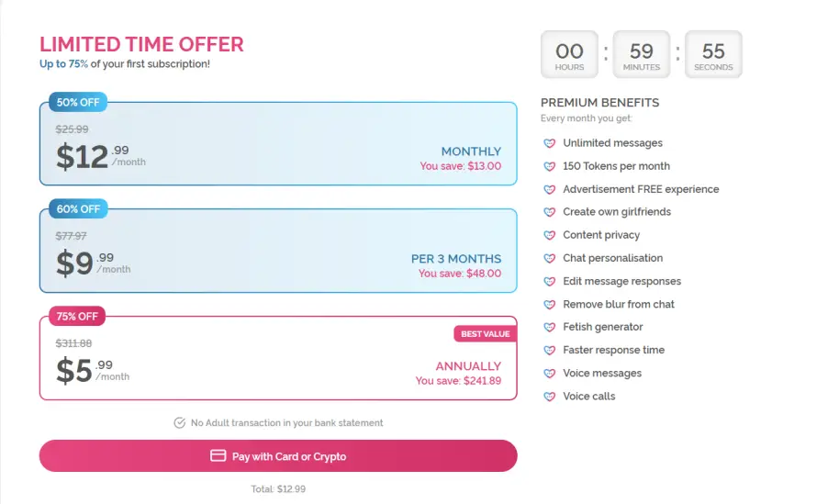Click heart icon beside Unlimited messages
This screenshot has width=828, height=504.
tap(549, 143)
